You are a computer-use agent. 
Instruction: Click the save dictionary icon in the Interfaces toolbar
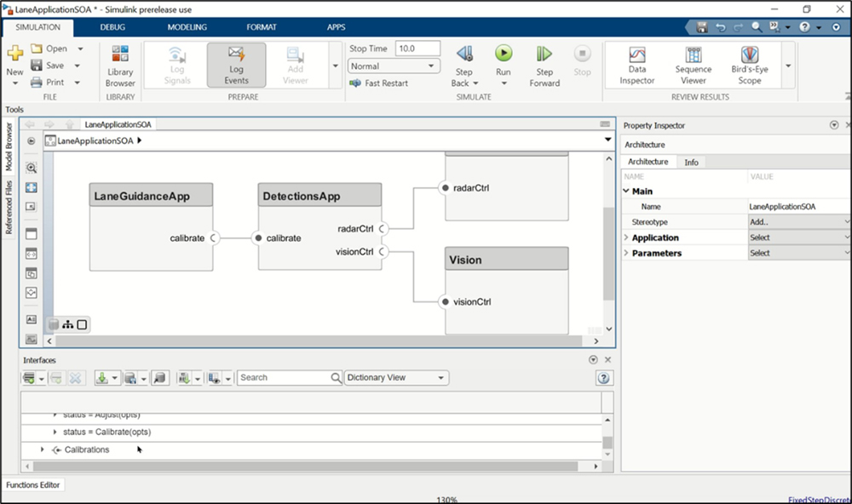pos(130,378)
